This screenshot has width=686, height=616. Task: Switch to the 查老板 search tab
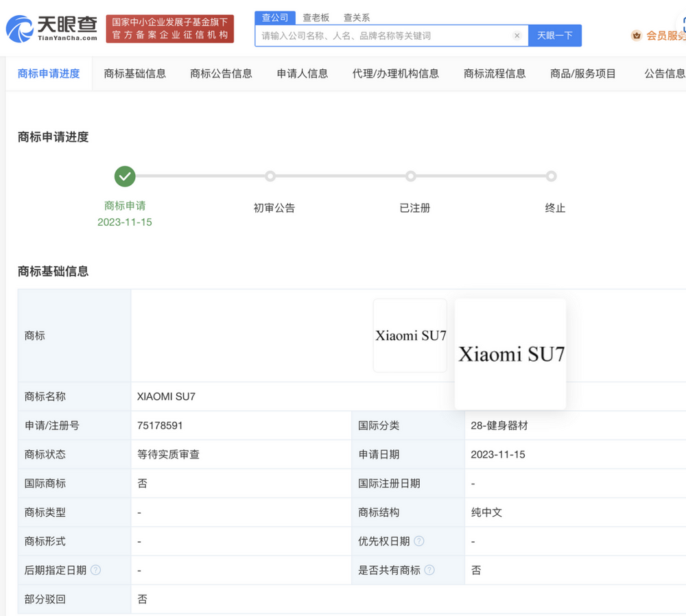(316, 17)
